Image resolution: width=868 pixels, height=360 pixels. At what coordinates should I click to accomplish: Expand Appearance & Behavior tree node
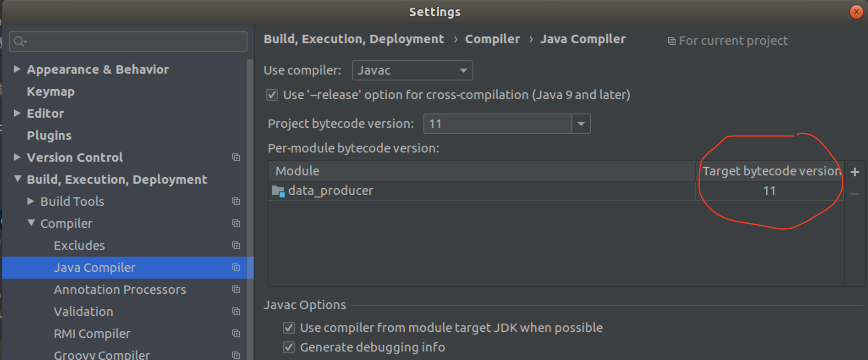17,69
